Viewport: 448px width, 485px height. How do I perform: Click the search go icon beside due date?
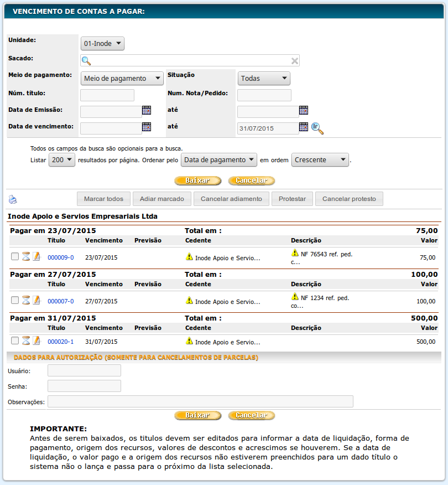pos(317,128)
